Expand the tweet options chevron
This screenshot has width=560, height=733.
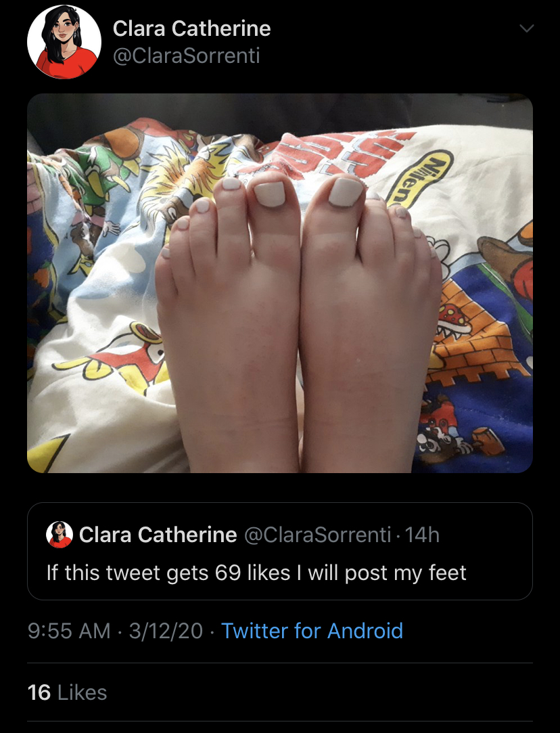(x=526, y=28)
